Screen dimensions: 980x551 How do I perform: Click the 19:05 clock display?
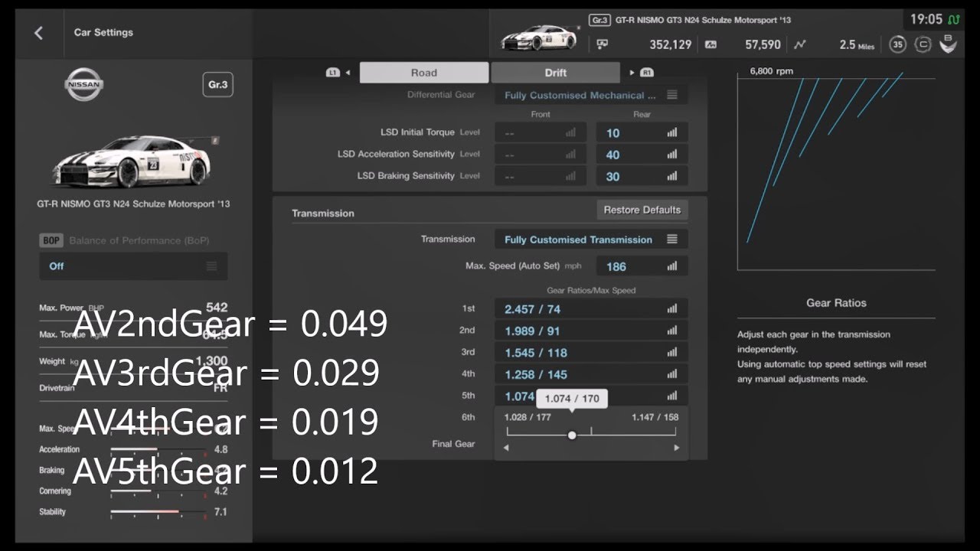pyautogui.click(x=926, y=19)
